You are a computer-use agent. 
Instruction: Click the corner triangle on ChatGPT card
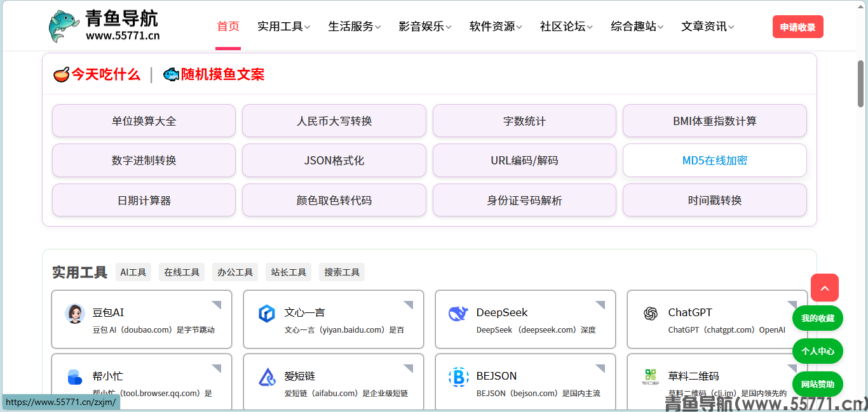pyautogui.click(x=793, y=304)
